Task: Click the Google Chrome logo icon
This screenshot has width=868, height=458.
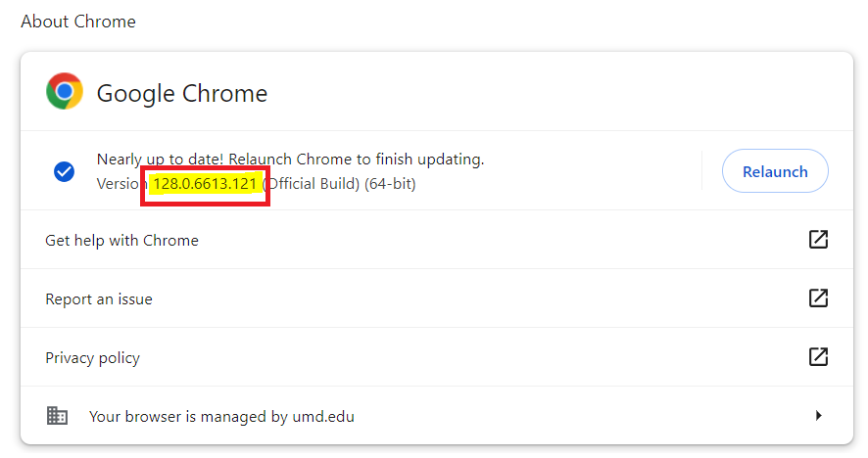Action: click(x=65, y=92)
